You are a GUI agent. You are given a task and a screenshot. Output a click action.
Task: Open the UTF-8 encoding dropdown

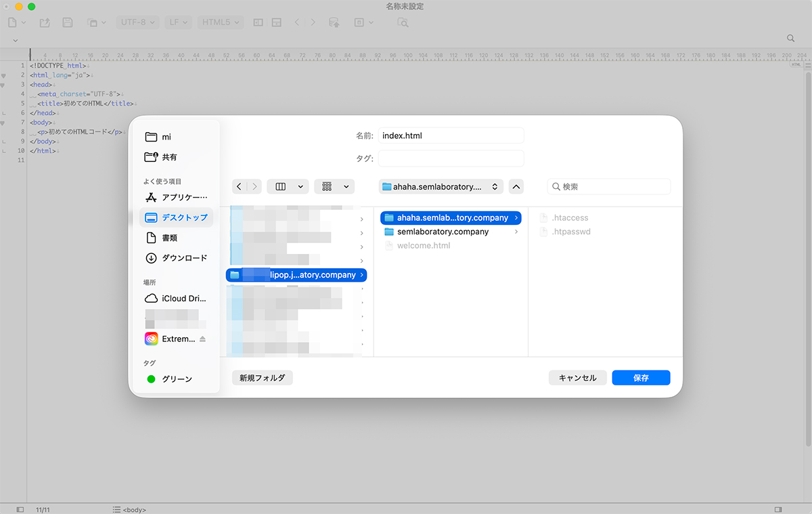(x=137, y=22)
